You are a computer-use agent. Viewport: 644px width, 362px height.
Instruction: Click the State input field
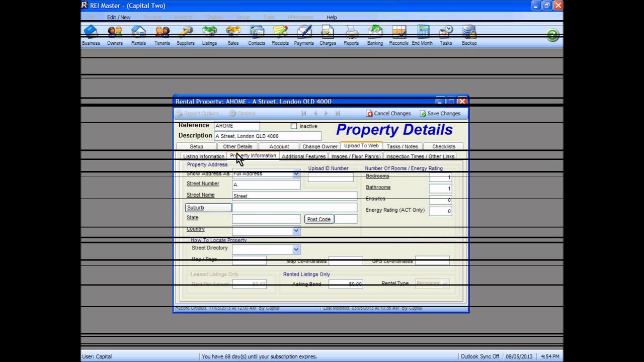point(266,219)
